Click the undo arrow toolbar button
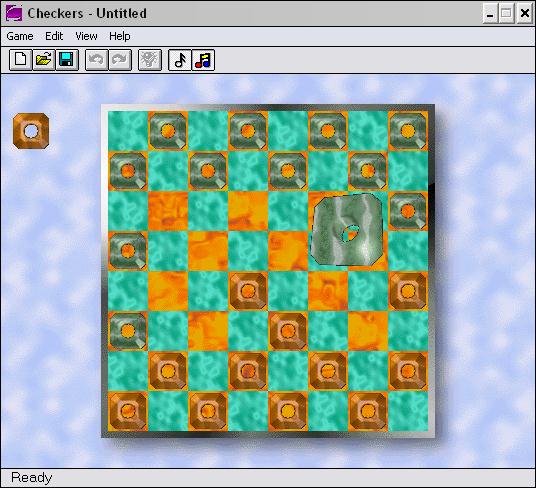 click(x=96, y=60)
